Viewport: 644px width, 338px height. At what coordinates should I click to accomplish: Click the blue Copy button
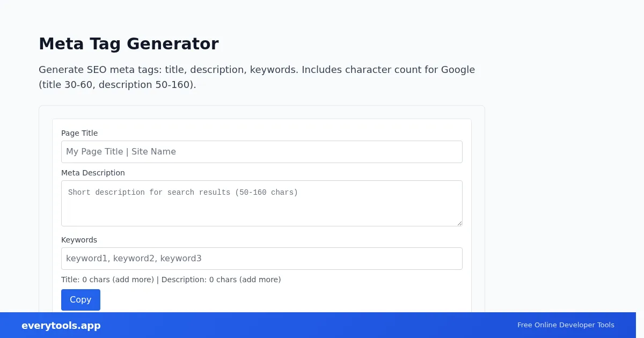click(80, 300)
